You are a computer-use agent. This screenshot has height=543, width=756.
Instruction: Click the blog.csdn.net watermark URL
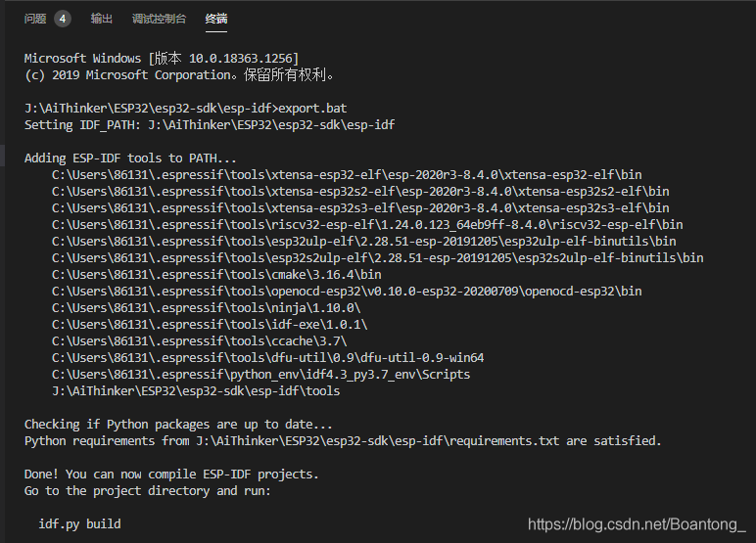(637, 524)
